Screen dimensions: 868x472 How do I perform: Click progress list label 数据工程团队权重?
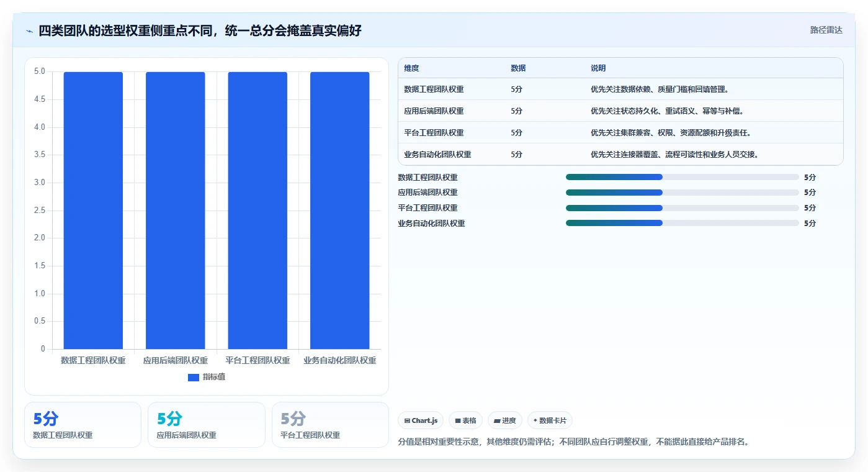(427, 177)
